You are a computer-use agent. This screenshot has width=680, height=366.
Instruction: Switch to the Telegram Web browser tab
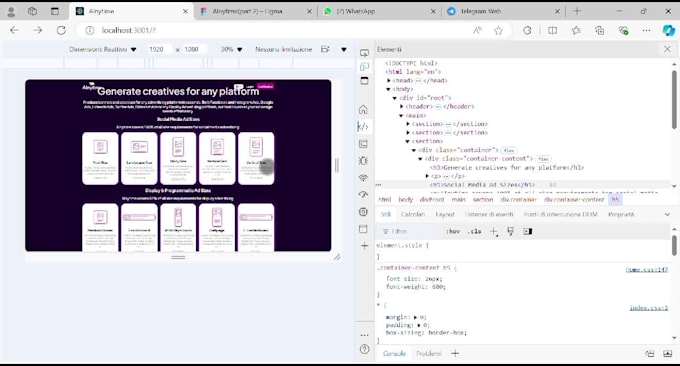[503, 12]
